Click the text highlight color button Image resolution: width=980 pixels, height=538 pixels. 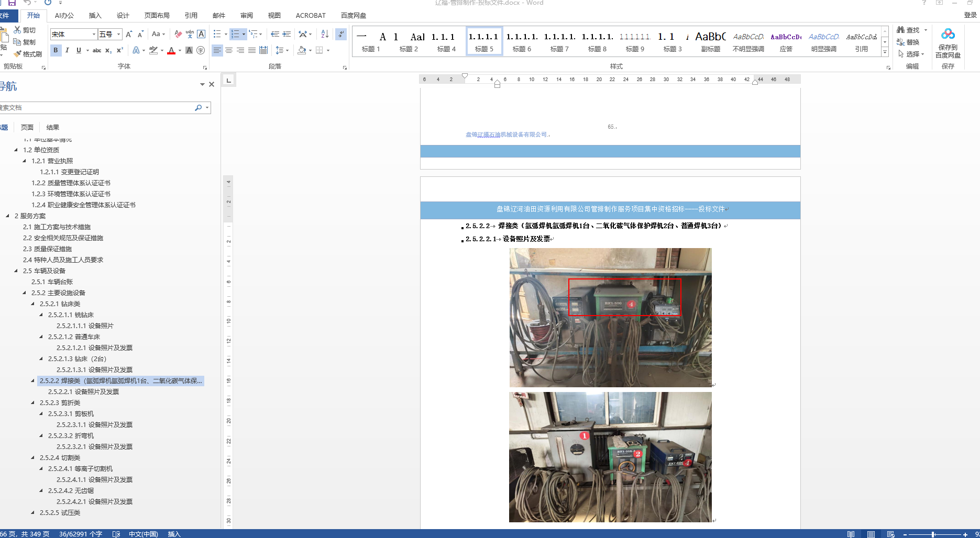[x=153, y=50]
